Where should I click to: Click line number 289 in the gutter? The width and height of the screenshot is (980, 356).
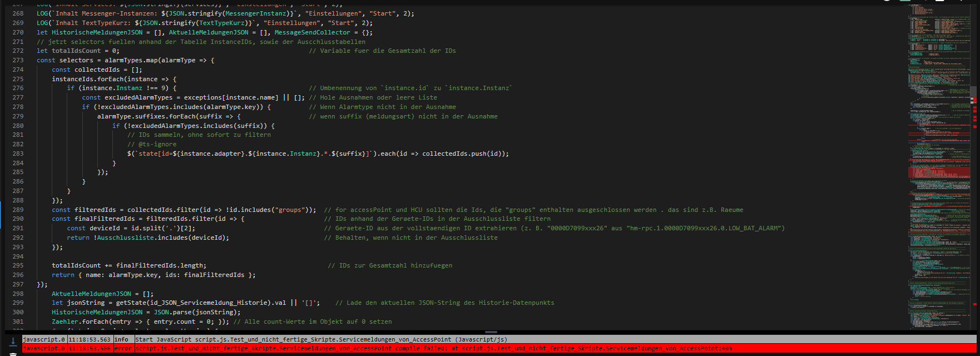pos(18,210)
